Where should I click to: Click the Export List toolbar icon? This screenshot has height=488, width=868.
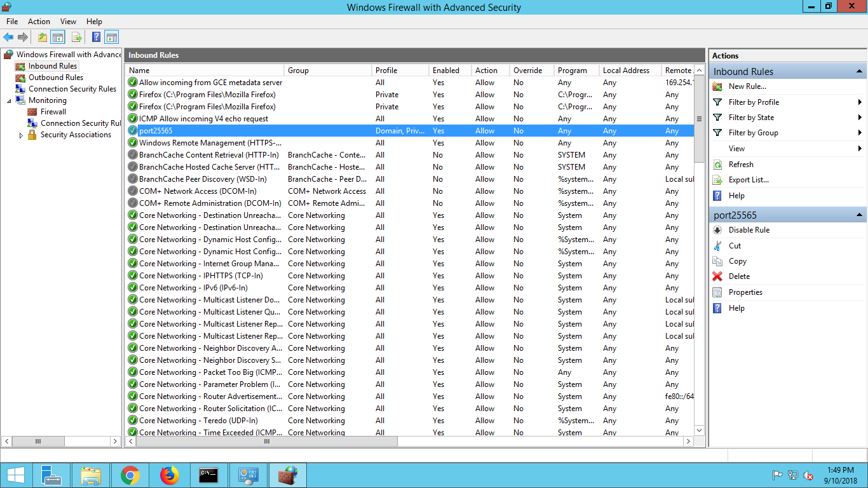[77, 37]
